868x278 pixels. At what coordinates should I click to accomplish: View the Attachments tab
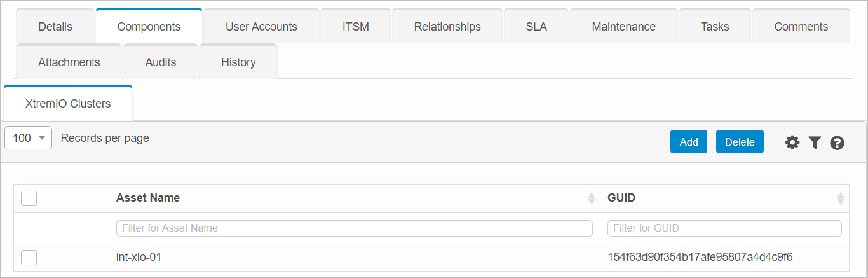69,62
